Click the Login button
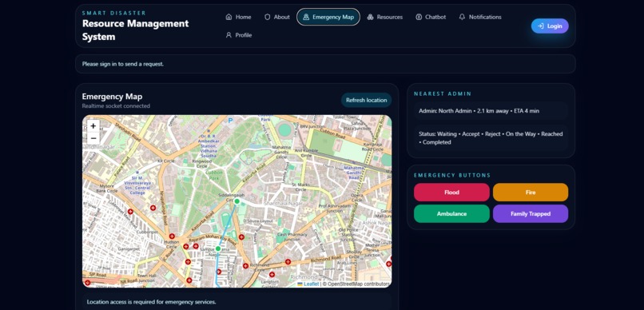 point(550,26)
